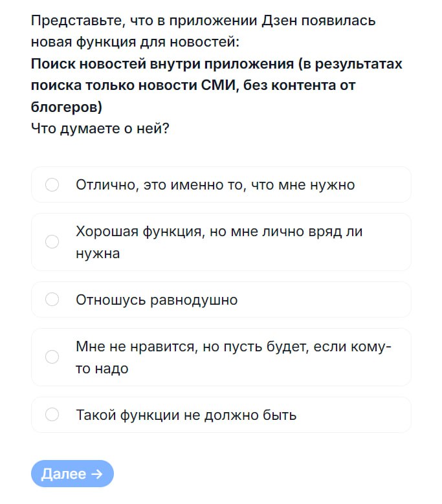Click the question "Что думаете о ней?"
The height and width of the screenshot is (504, 442).
(x=100, y=128)
